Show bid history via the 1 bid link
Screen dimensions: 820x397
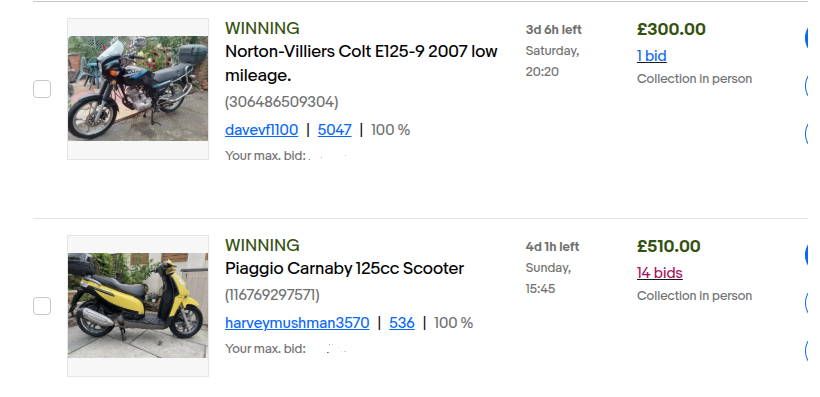click(652, 55)
